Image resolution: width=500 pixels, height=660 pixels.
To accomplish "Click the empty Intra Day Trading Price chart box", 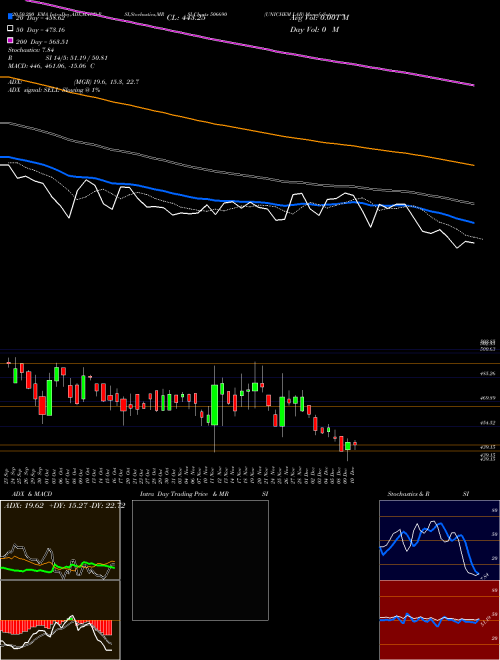I will pyautogui.click(x=200, y=560).
